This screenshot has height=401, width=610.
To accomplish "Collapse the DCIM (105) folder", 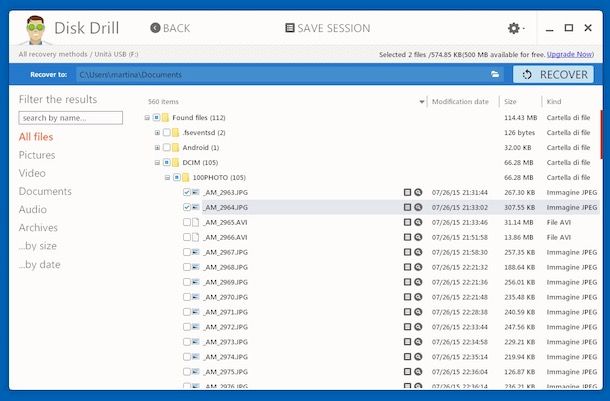I will click(157, 163).
